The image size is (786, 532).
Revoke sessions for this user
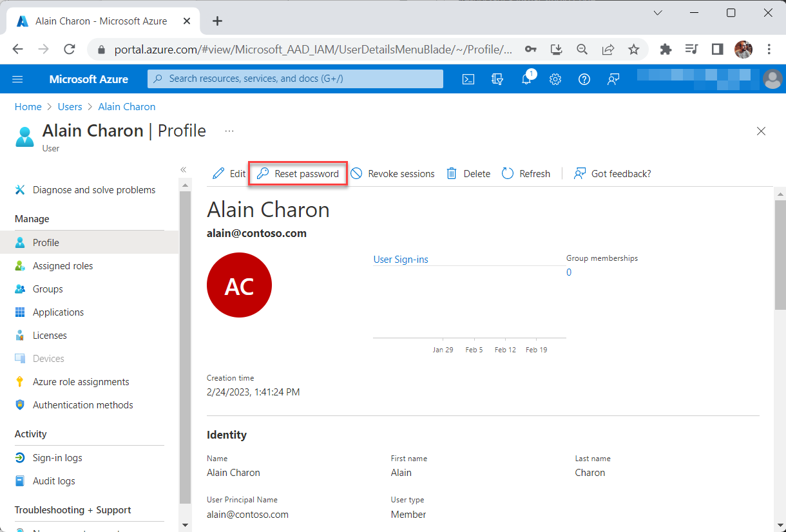(392, 174)
